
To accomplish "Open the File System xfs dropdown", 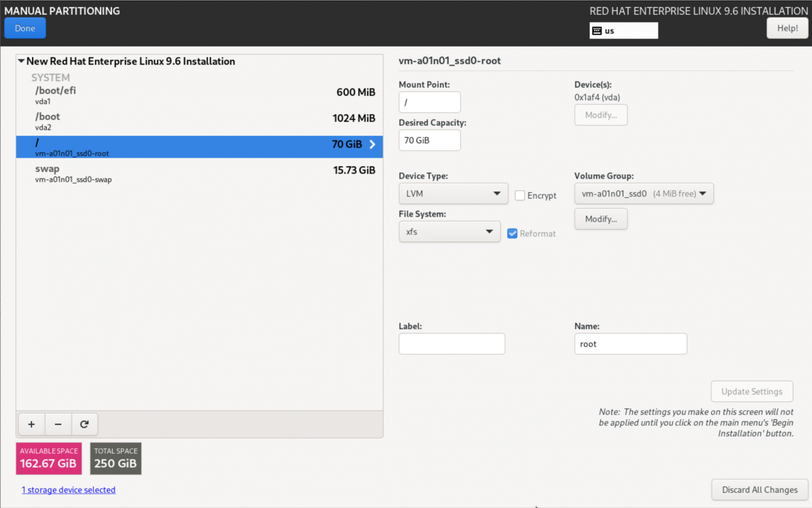I will pos(449,232).
